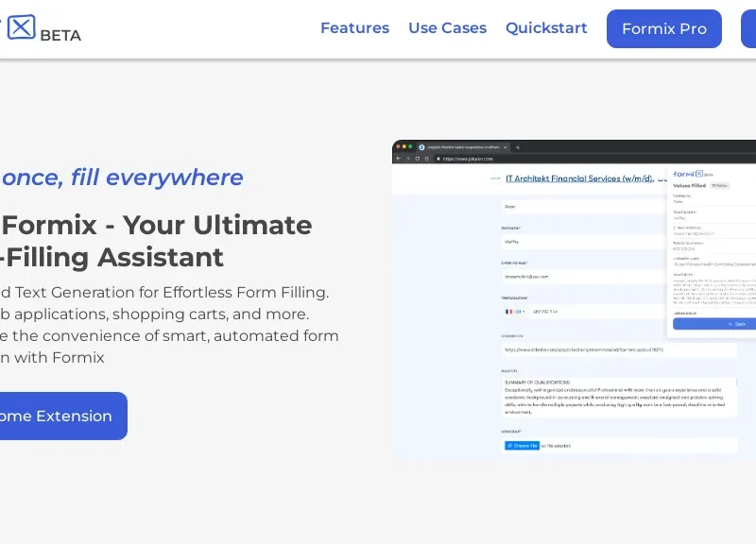Click the Formix Pro button
Image resolution: width=756 pixels, height=544 pixels.
point(663,29)
